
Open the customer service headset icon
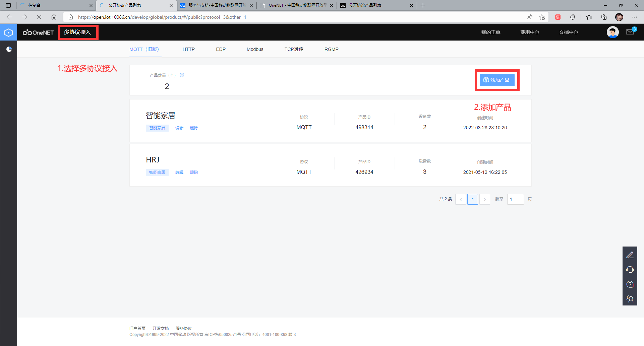point(630,270)
